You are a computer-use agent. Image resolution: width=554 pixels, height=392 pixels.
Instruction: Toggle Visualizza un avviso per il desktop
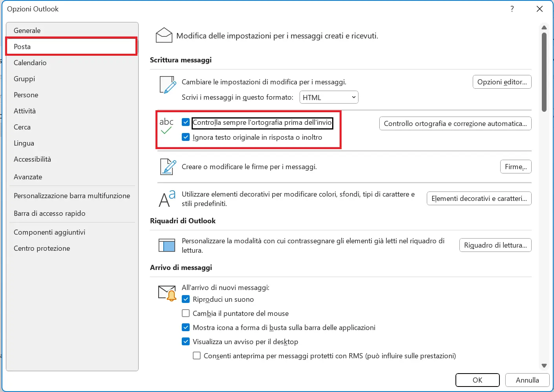[186, 341]
